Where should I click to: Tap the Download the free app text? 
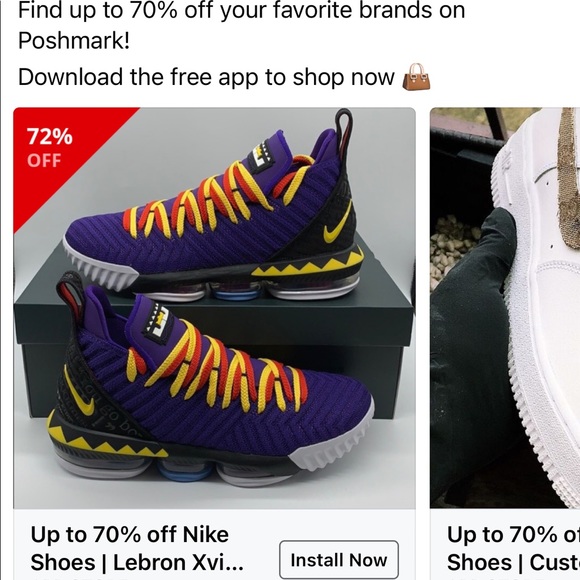coord(206,77)
